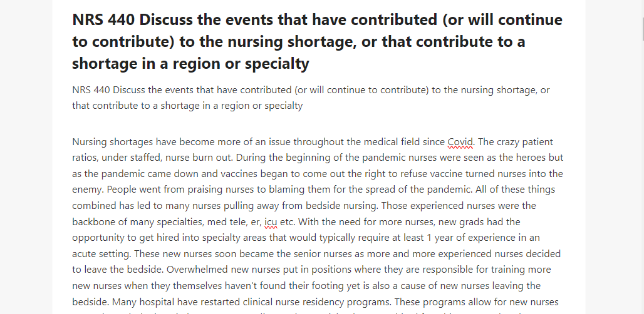This screenshot has width=644, height=314.
Task: Click the words 'These new nurses soon became'
Action: 204,254
